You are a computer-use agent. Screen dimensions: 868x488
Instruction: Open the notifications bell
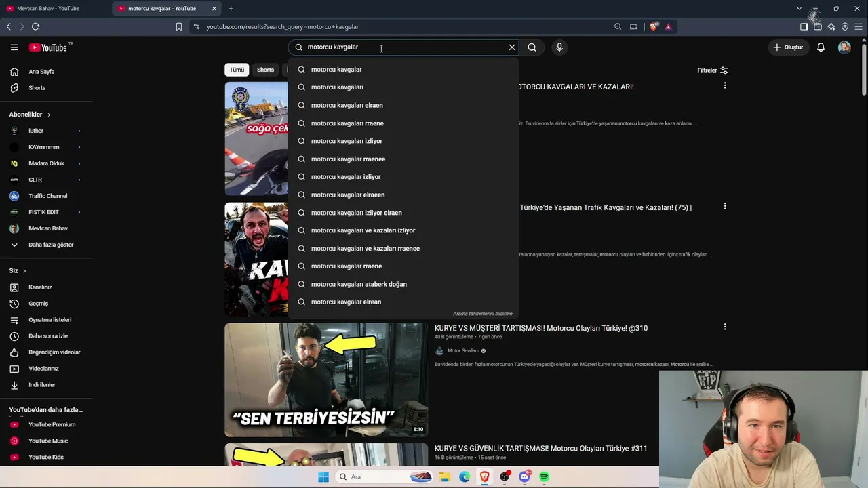(821, 47)
